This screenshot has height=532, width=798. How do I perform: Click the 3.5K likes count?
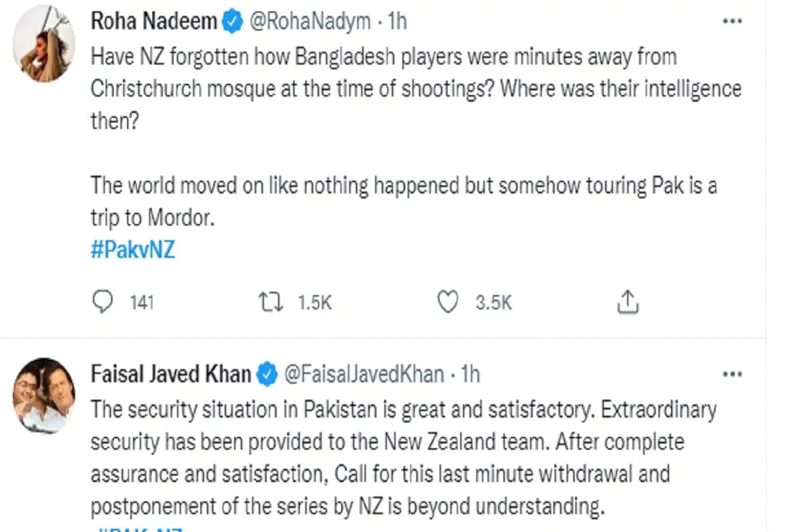pos(493,303)
